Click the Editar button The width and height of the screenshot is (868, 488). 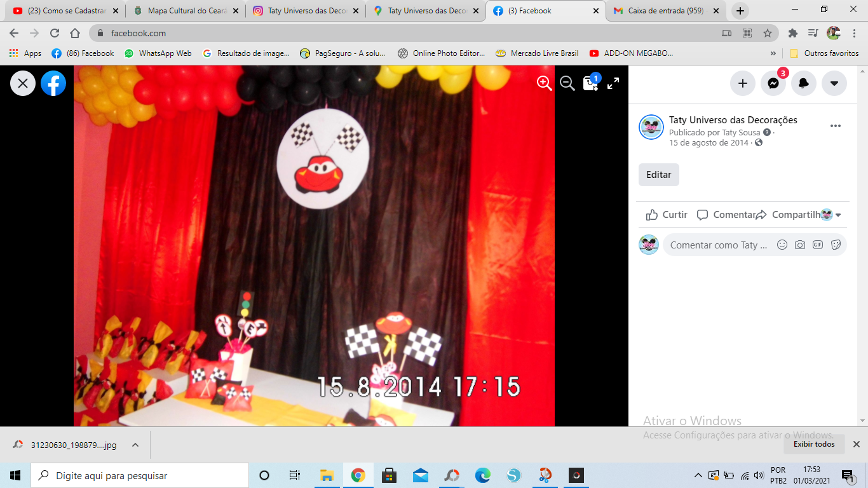pyautogui.click(x=658, y=175)
